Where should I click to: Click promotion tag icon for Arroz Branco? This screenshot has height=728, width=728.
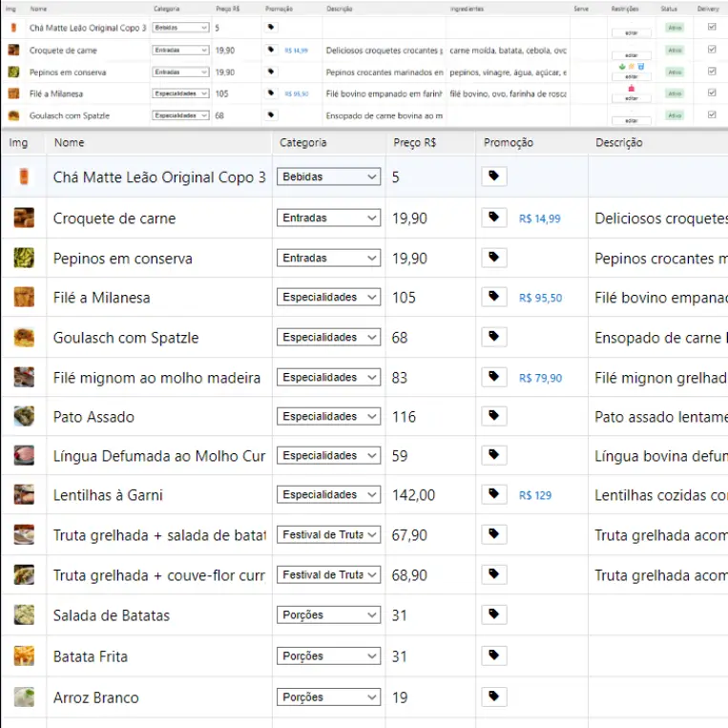(x=493, y=697)
